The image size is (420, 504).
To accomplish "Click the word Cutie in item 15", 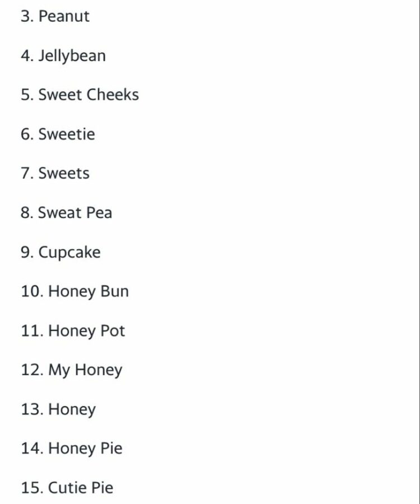I will coord(67,488).
